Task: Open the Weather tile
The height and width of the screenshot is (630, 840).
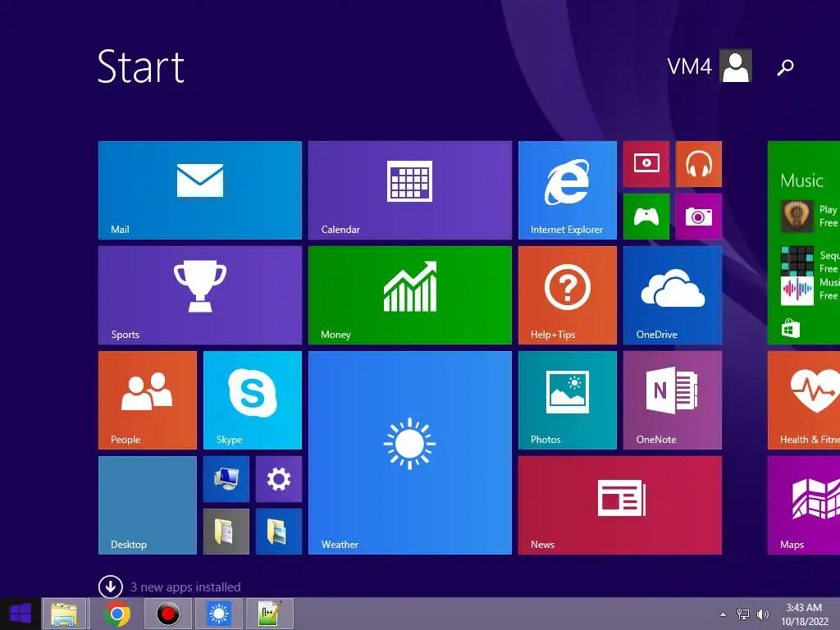Action: (x=410, y=453)
